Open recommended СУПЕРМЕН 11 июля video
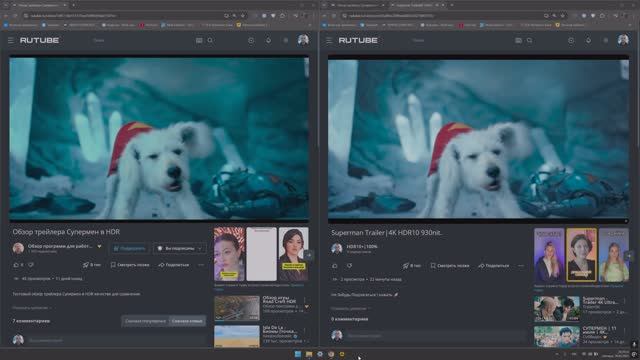This screenshot has width=640, height=360. coord(557,337)
